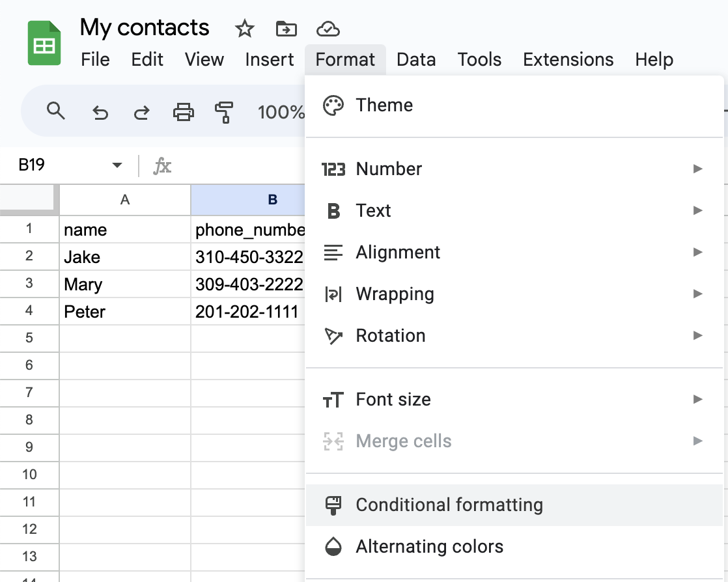
Task: Open Conditional formatting rules
Action: coord(449,505)
